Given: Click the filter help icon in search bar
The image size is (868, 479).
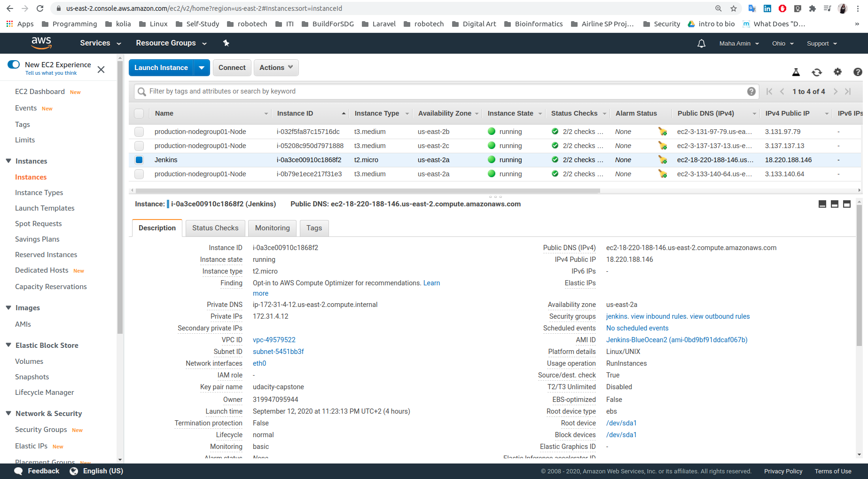Looking at the screenshot, I should 751,91.
